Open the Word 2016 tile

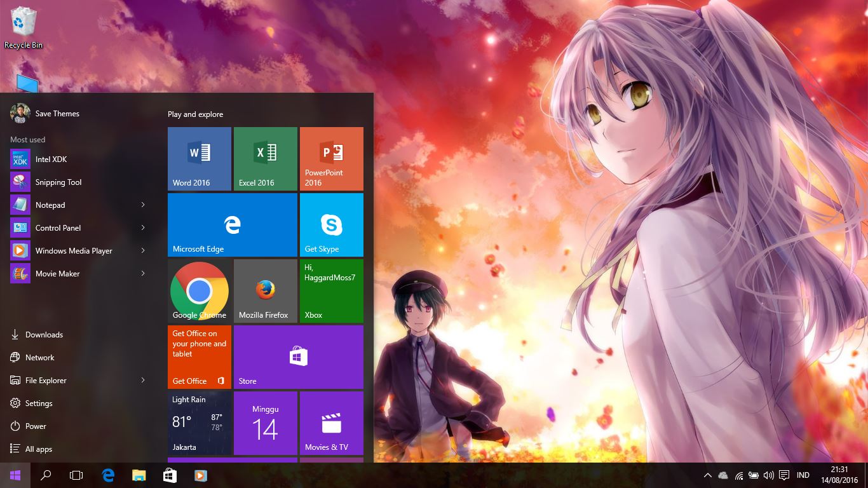200,159
